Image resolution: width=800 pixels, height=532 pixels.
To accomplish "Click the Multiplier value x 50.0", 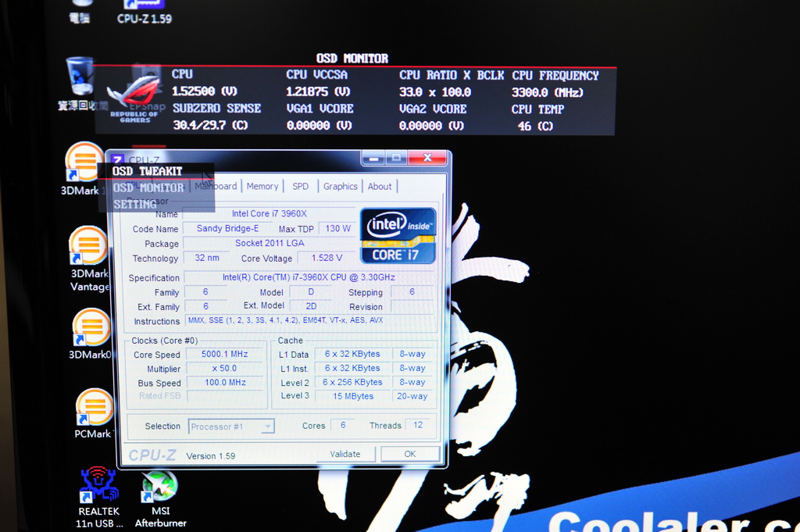I will coord(224,368).
